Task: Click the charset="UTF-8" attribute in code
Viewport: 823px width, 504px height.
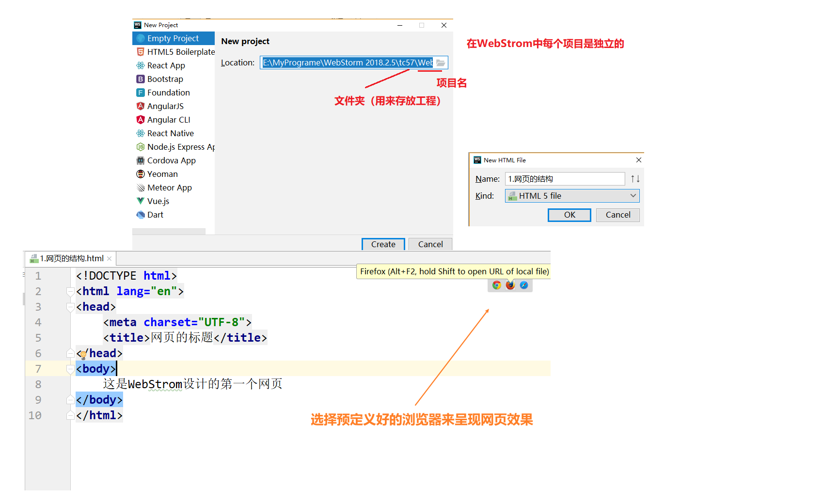Action: [194, 322]
